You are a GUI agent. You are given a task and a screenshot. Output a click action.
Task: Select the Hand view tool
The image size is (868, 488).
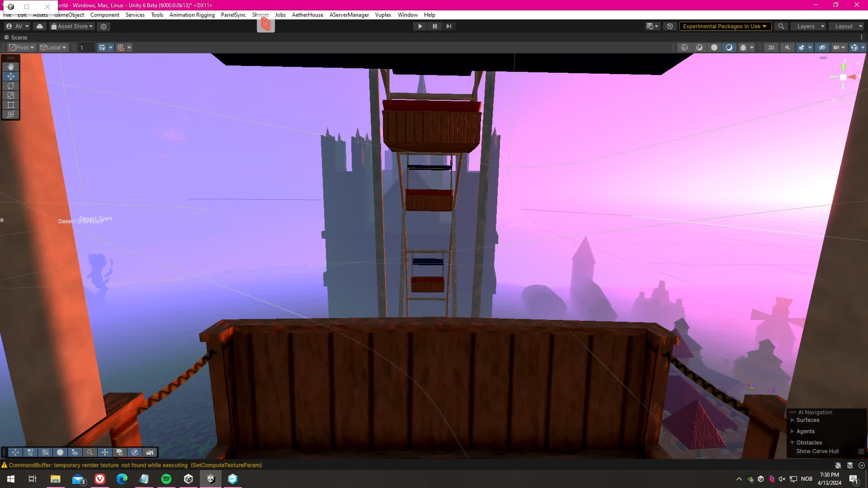(11, 66)
